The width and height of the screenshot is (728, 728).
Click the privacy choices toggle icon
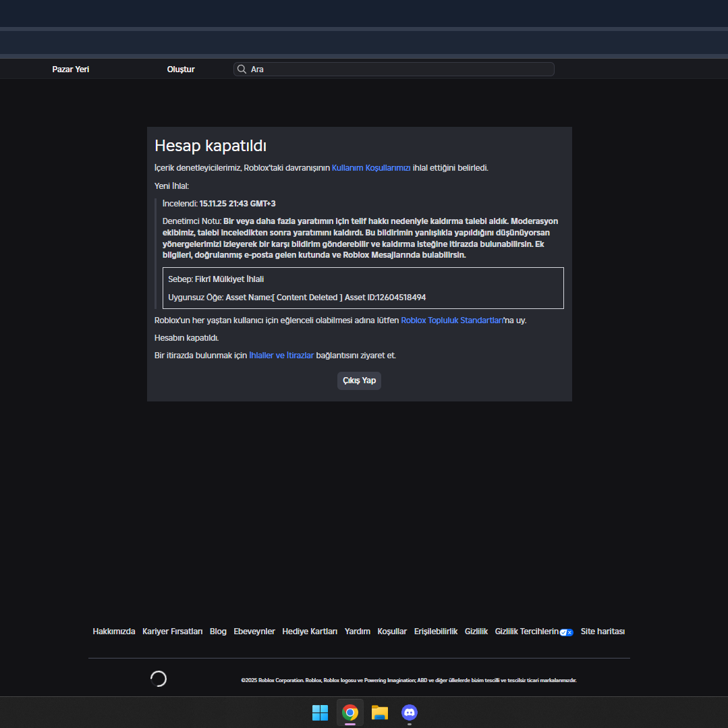click(567, 632)
